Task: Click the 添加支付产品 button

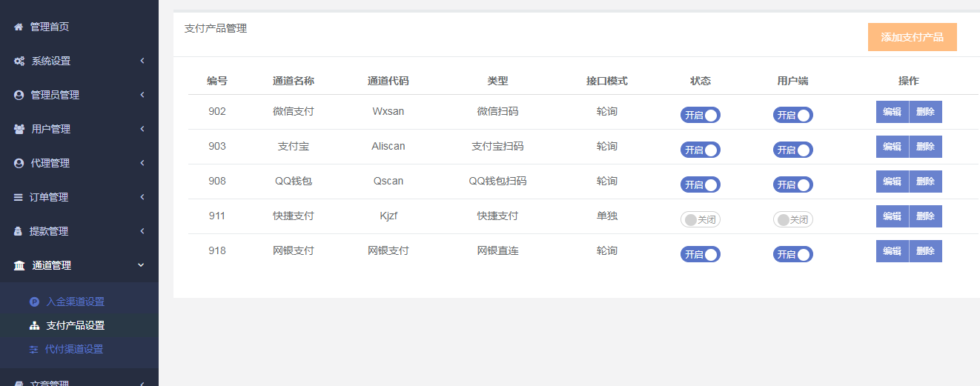Action: point(912,37)
